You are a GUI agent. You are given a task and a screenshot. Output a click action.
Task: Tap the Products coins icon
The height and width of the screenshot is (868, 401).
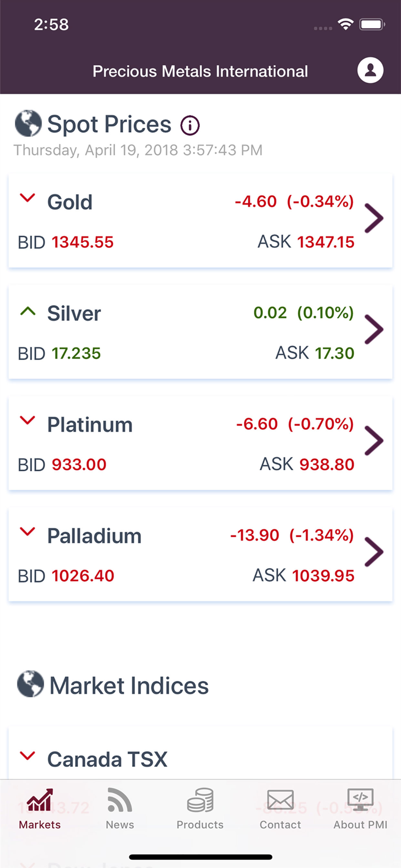point(200,800)
